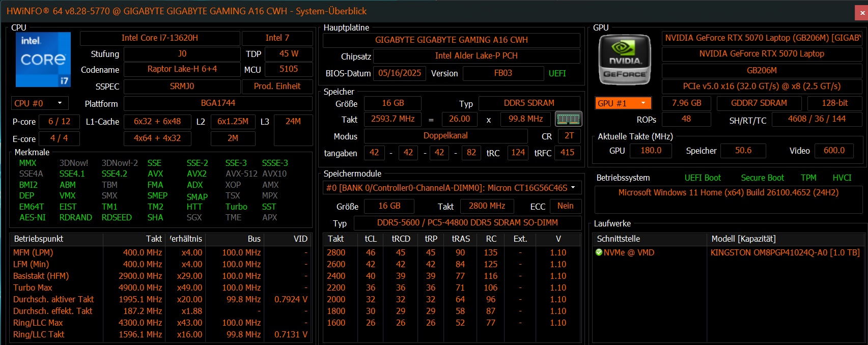Click the module type DDR5-5600 / PC5-44800 field
The width and height of the screenshot is (868, 345).
pyautogui.click(x=467, y=223)
